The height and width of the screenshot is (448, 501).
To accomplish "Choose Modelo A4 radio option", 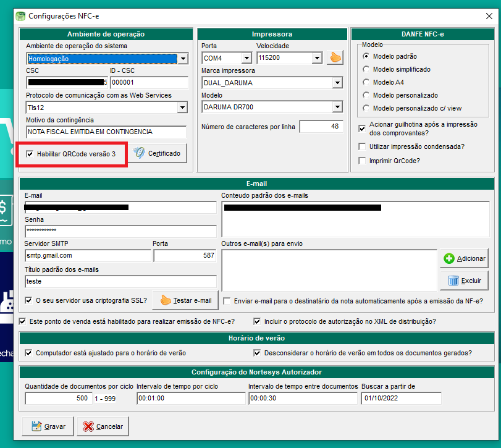I will (x=366, y=82).
